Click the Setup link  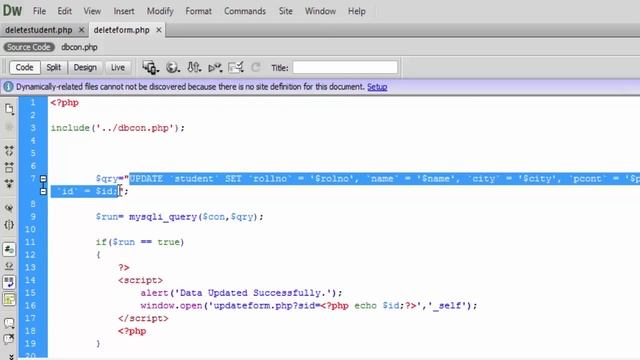tap(377, 87)
